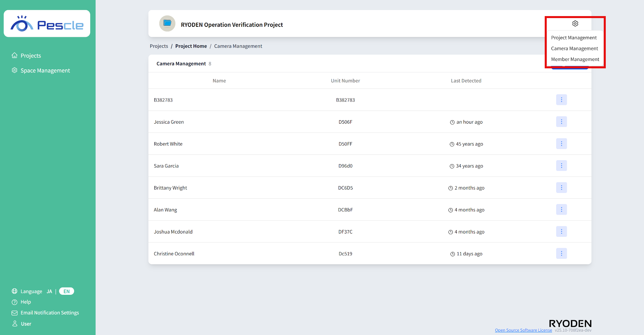Go to Project Home breadcrumb
The height and width of the screenshot is (335, 644).
tap(191, 46)
